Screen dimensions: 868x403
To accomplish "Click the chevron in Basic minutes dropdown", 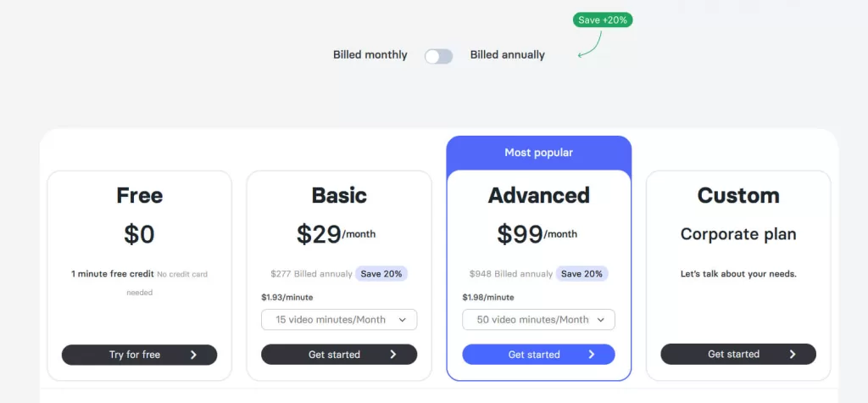I will coord(403,320).
